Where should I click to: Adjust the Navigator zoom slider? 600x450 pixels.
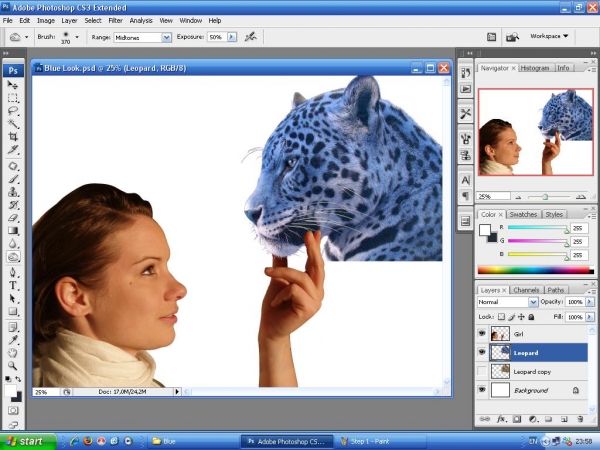[545, 197]
